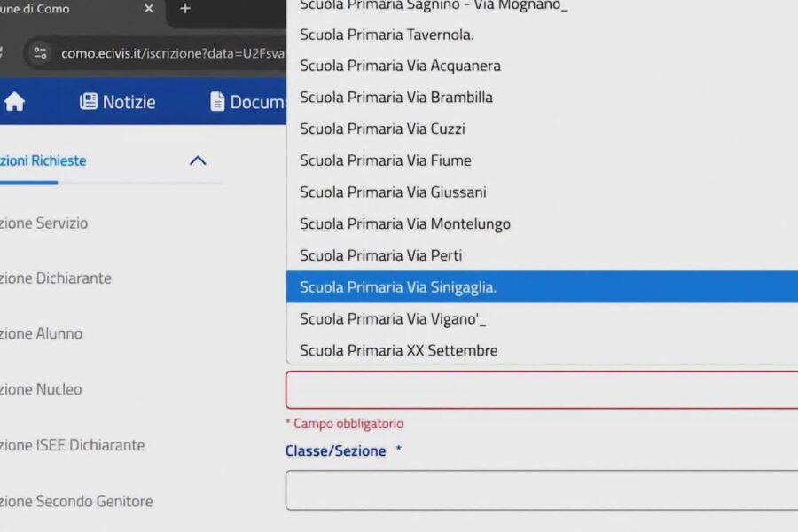Choose Scuola Primaria Via Brambilla
Screen dimensions: 798x532
pyautogui.click(x=542, y=98)
